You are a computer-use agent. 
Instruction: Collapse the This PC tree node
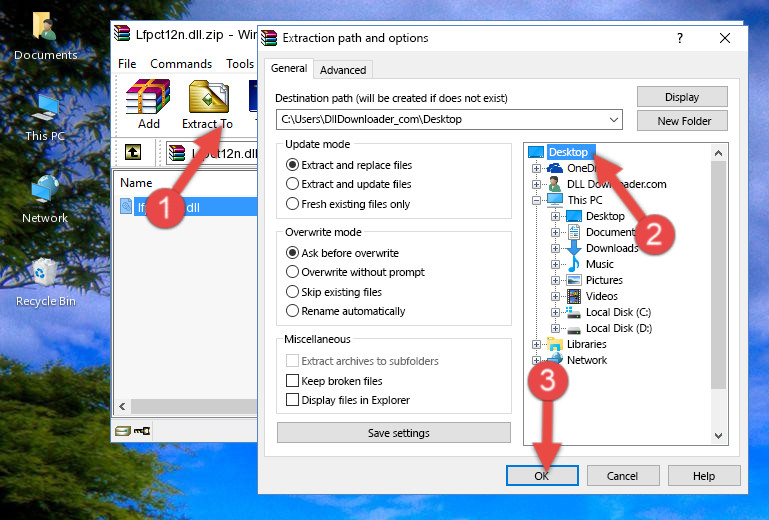click(x=536, y=200)
